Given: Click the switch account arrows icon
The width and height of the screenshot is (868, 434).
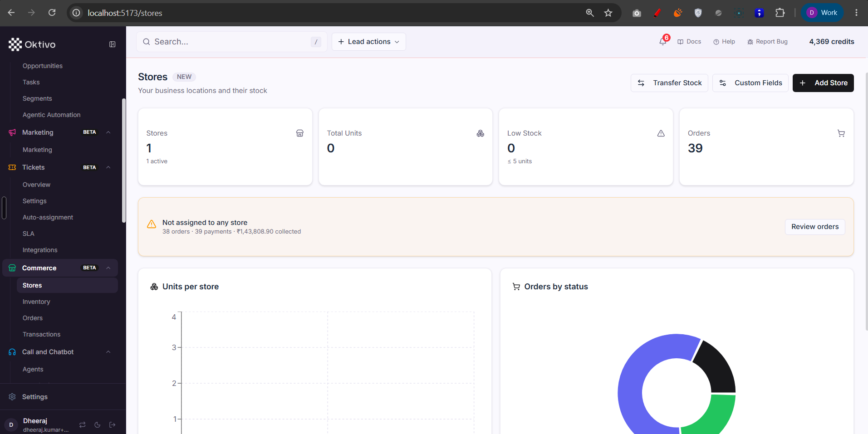Looking at the screenshot, I should (83, 425).
